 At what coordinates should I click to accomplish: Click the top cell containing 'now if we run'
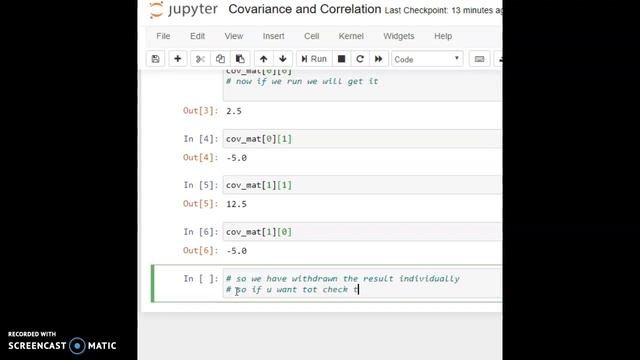click(362, 85)
